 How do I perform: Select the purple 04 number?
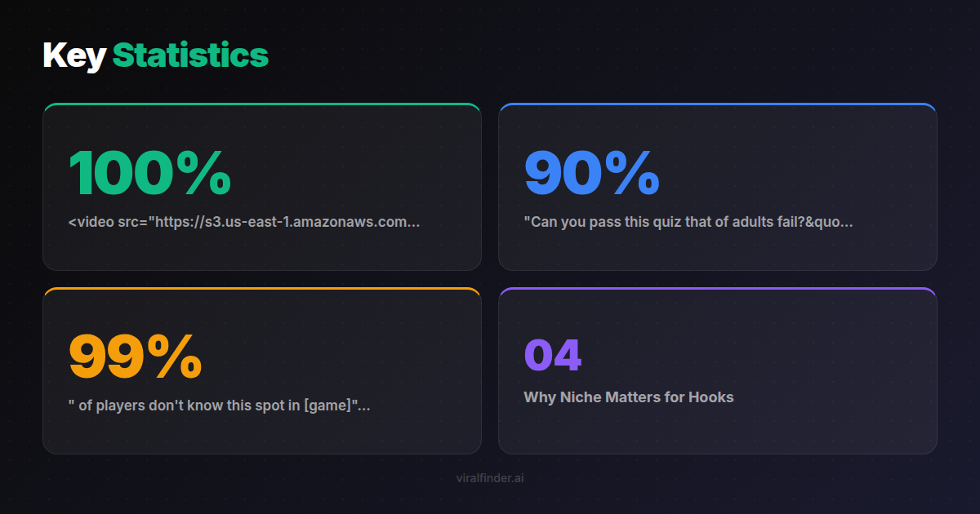pos(552,355)
